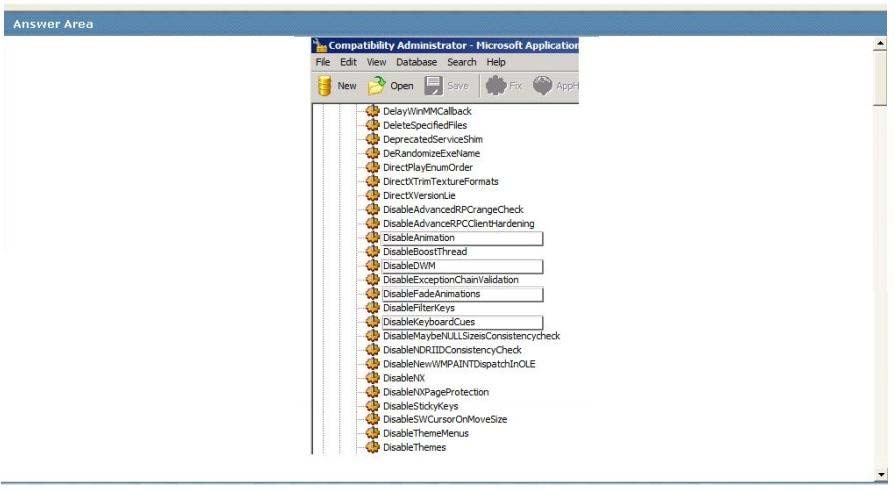Select the DisableDWM compatibility fix

[461, 266]
